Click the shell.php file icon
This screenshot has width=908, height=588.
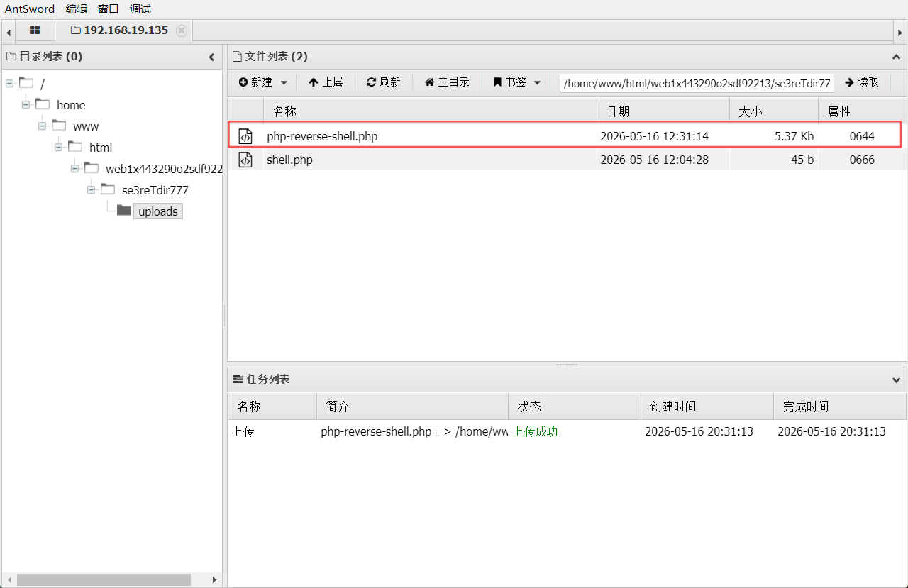(x=245, y=160)
